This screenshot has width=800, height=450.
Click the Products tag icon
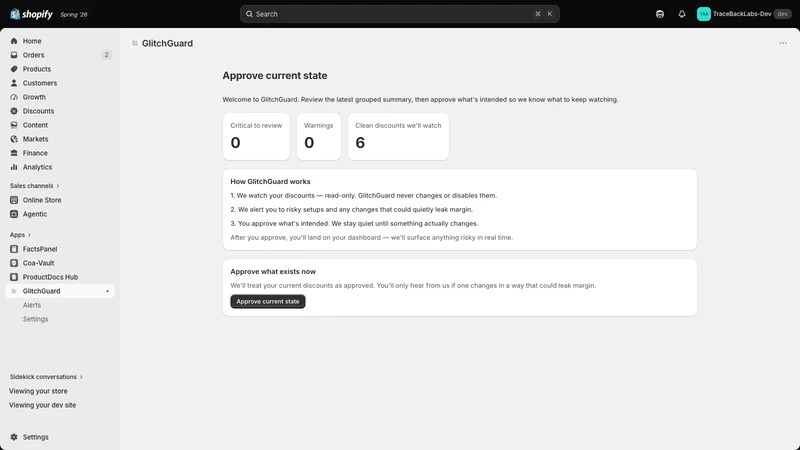[14, 69]
